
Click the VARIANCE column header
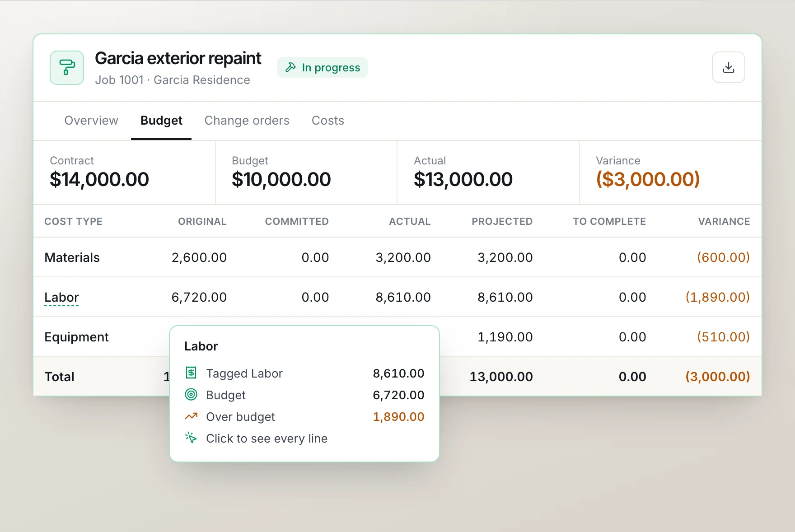[724, 221]
